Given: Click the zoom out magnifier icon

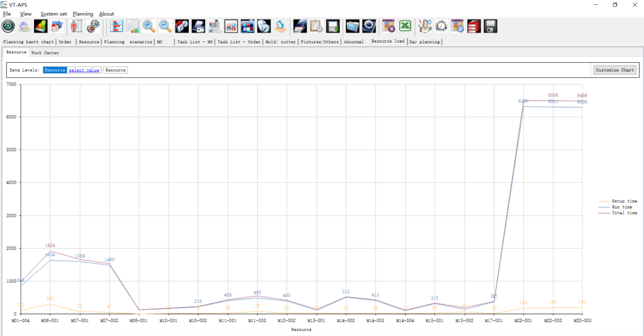Looking at the screenshot, I should pyautogui.click(x=165, y=26).
